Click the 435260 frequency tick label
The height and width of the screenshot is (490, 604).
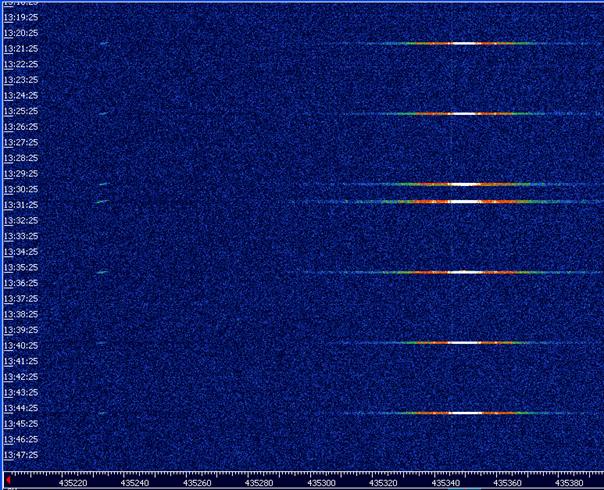point(197,483)
